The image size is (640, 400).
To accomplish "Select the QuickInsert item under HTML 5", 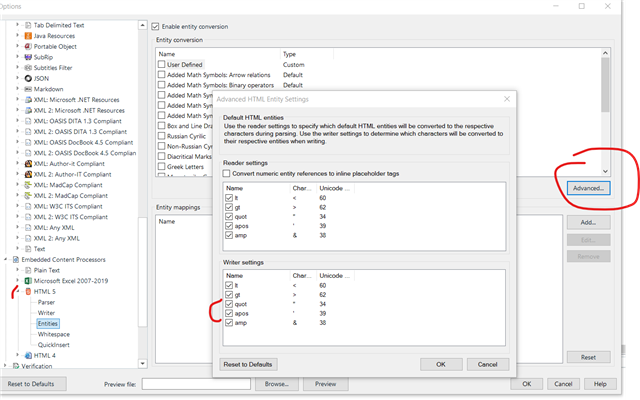I will point(53,345).
